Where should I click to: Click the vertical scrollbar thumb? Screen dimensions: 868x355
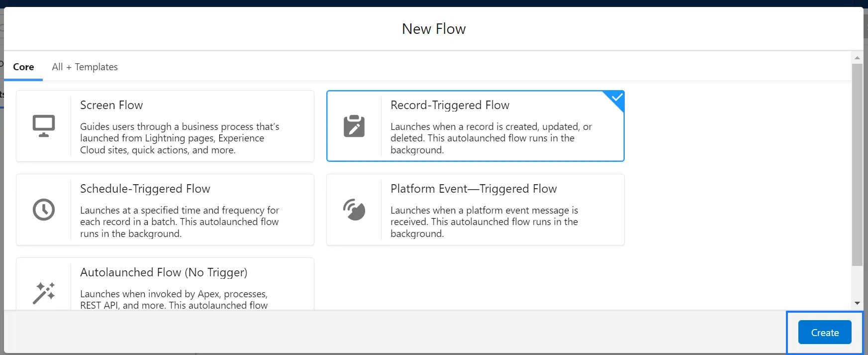857,164
